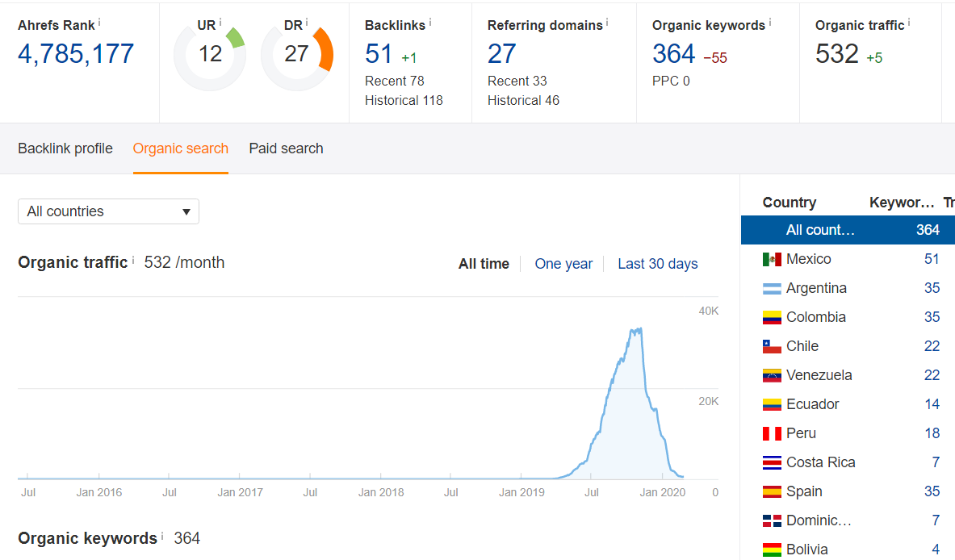Open the Referring domains count 27
The image size is (955, 560).
[502, 54]
